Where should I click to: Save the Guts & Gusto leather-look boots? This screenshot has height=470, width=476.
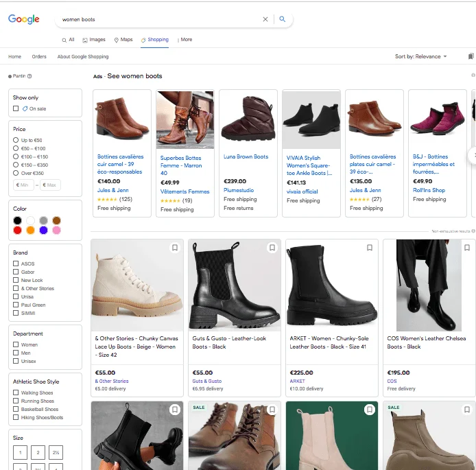click(x=272, y=248)
